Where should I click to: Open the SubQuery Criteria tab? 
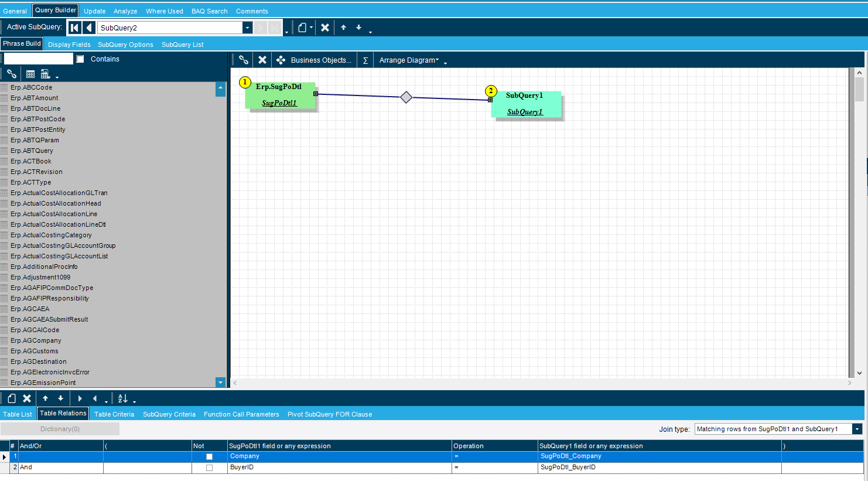[169, 414]
